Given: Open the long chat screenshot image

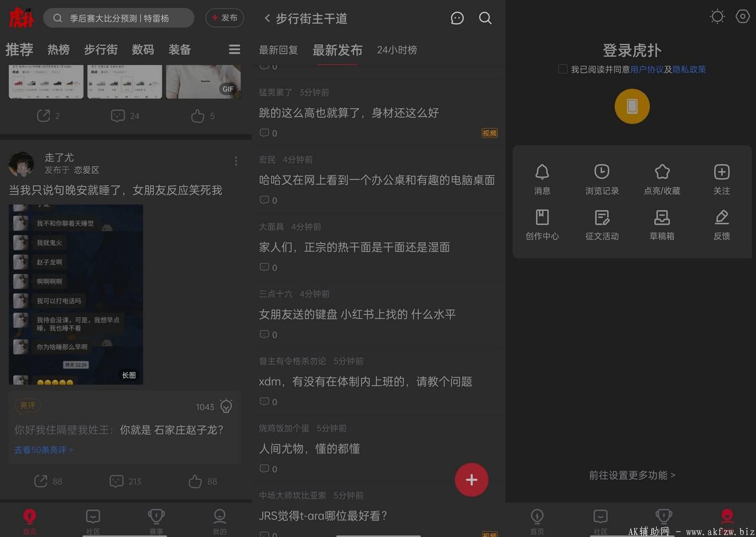Looking at the screenshot, I should [76, 294].
